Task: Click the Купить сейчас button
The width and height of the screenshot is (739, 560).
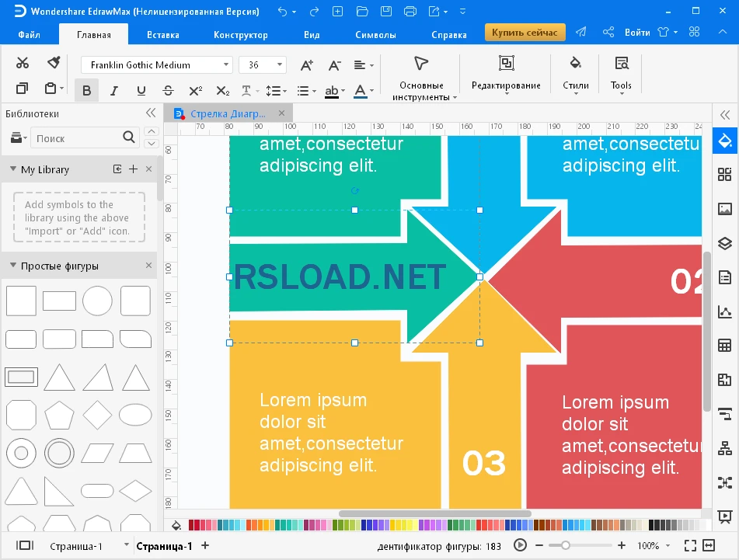Action: coord(525,32)
